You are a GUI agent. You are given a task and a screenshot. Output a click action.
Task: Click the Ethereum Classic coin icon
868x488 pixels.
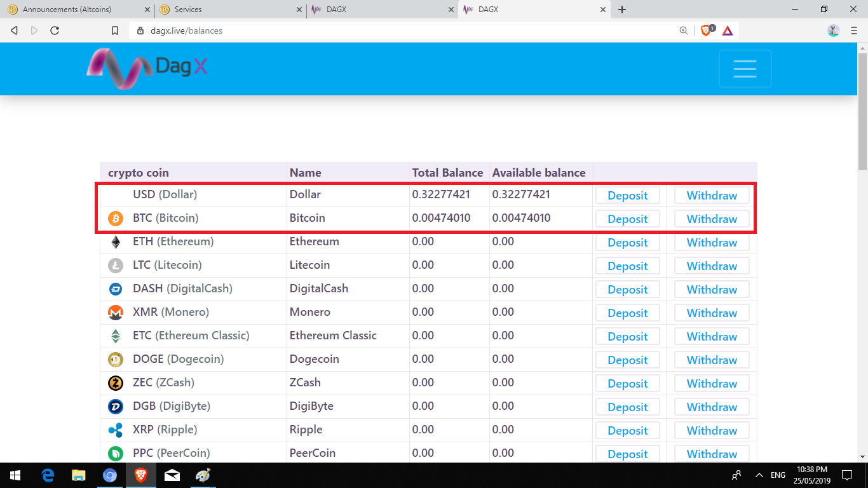tap(116, 336)
